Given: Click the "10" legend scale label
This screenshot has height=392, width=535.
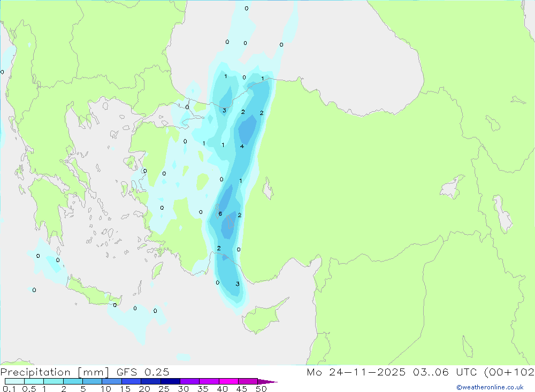Looking at the screenshot, I should (105, 389).
